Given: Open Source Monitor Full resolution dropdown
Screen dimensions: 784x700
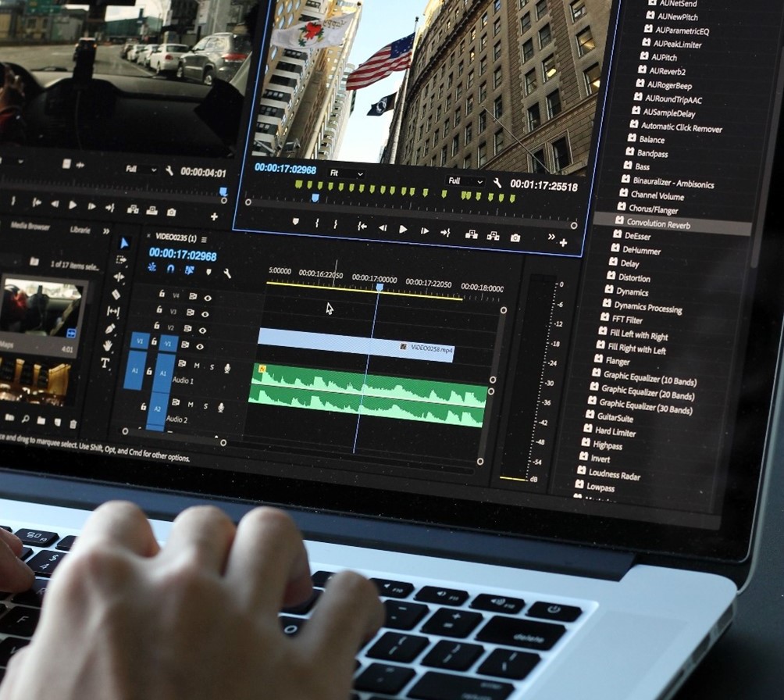Looking at the screenshot, I should 141,169.
